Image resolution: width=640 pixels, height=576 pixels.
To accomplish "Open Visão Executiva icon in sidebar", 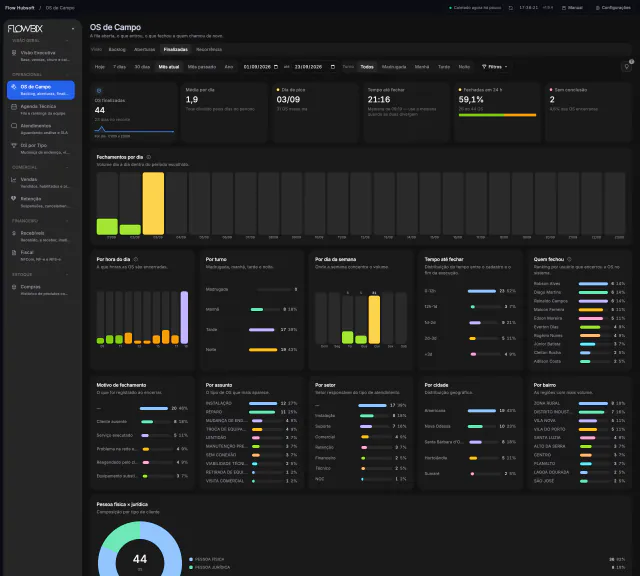I will (14, 53).
